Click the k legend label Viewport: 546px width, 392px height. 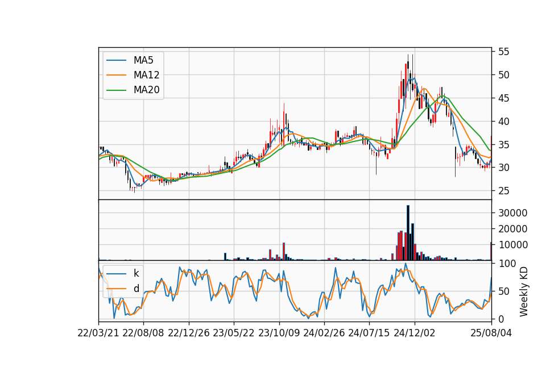136,273
